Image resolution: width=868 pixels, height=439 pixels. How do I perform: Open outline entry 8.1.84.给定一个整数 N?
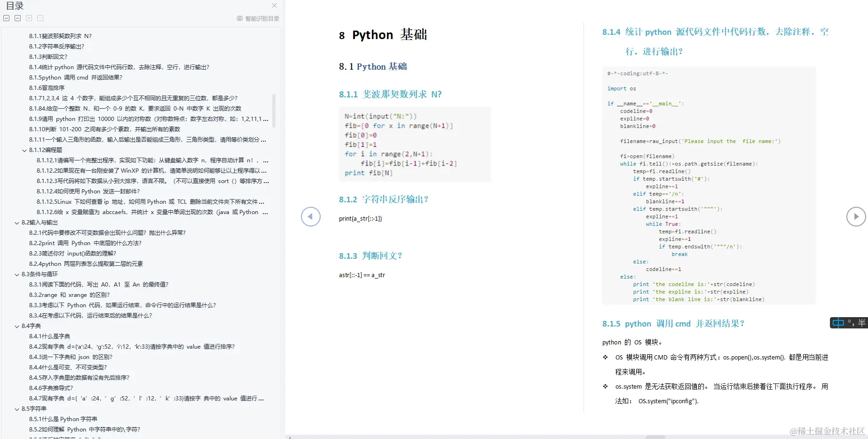(x=135, y=109)
